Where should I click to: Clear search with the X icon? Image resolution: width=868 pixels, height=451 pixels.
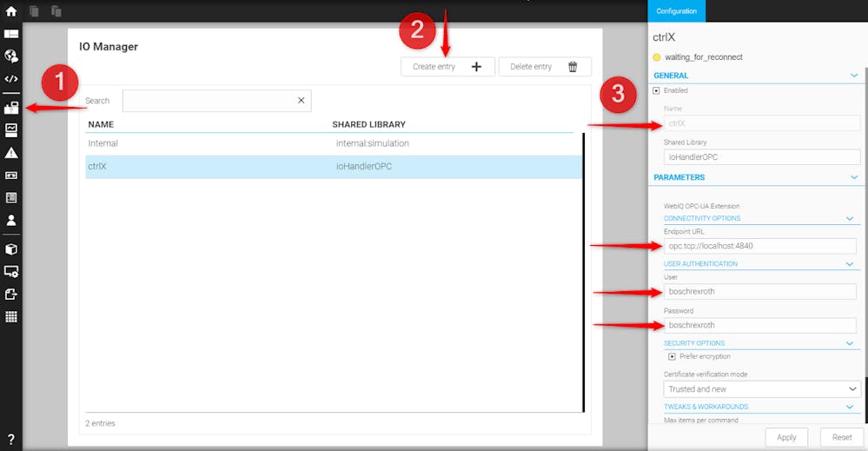pyautogui.click(x=301, y=100)
